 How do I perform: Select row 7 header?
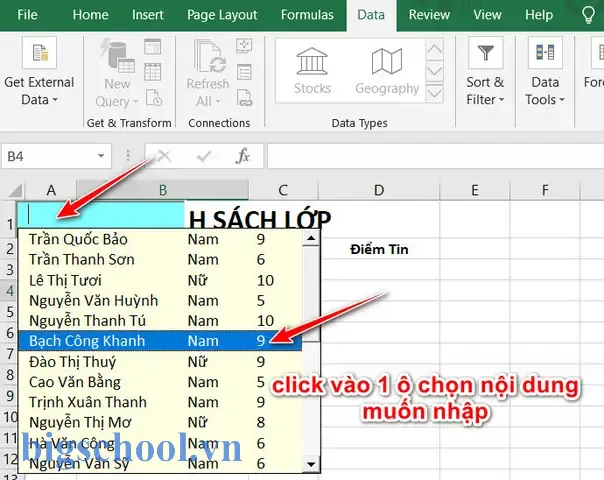click(x=10, y=354)
